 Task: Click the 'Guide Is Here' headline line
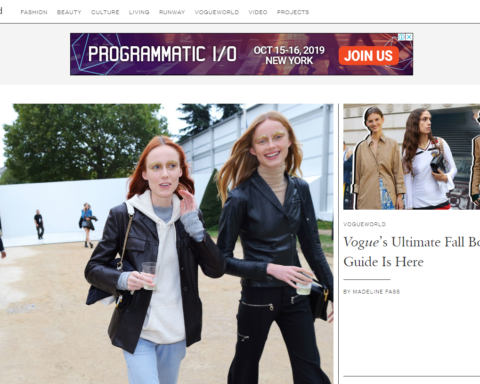[x=383, y=262]
